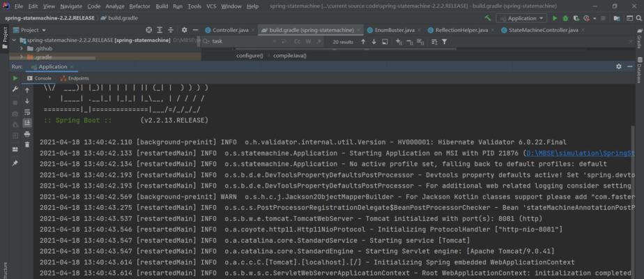644x279 pixels.
Task: Collapse the spring-statemachine-2.2.2.RELEASE root node
Action: pos(15,40)
